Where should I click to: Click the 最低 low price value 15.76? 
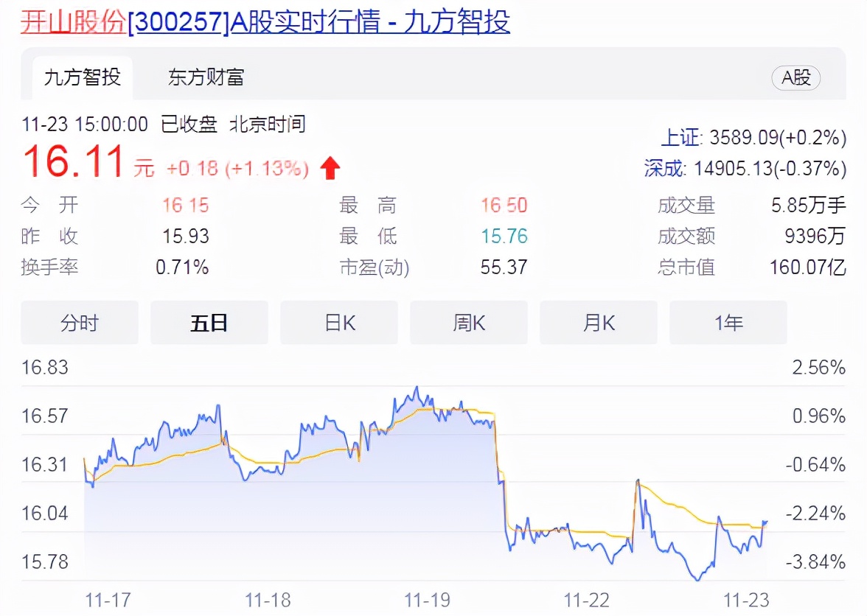[x=504, y=237]
